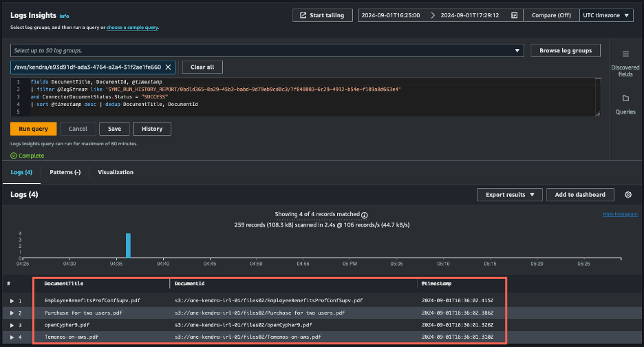The width and height of the screenshot is (644, 347).
Task: Click the Start tailing button
Action: point(323,15)
